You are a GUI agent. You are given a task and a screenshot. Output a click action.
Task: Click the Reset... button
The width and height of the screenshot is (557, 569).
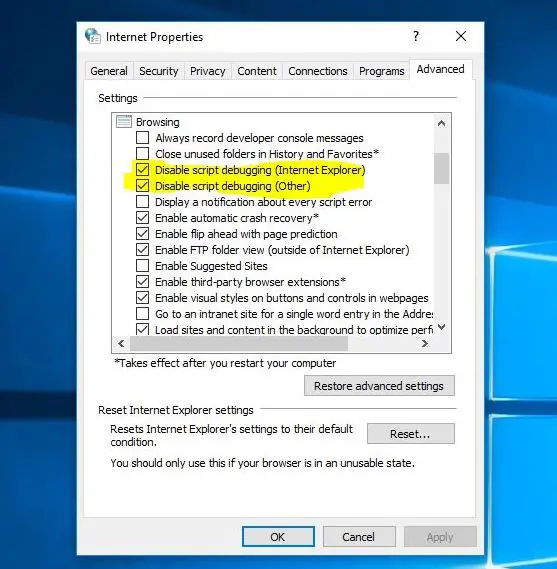410,434
